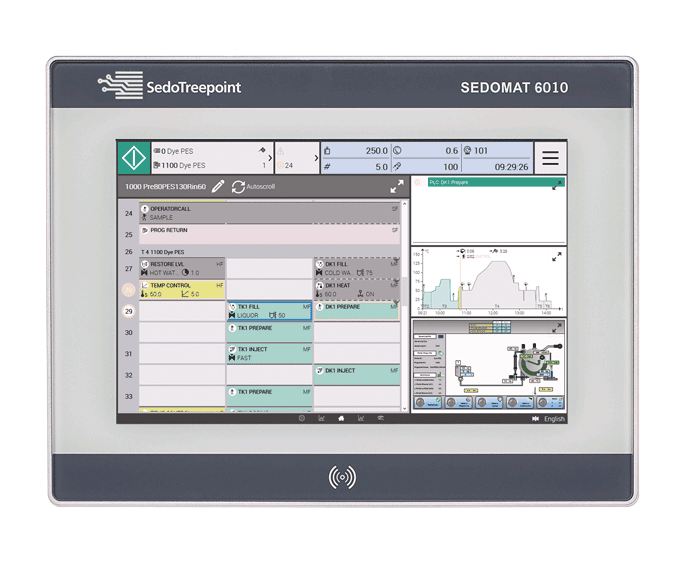
Task: Click the user icon beside 101
Action: pyautogui.click(x=468, y=151)
